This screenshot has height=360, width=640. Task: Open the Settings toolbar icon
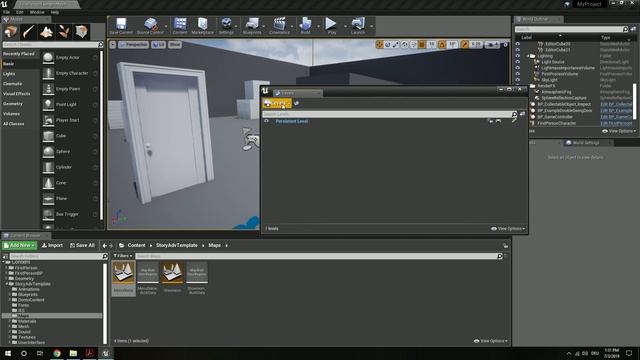click(226, 26)
